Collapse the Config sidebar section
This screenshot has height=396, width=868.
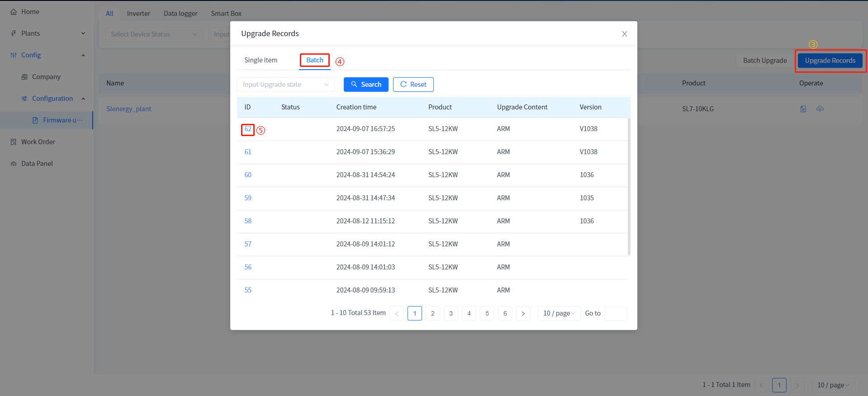(x=83, y=55)
